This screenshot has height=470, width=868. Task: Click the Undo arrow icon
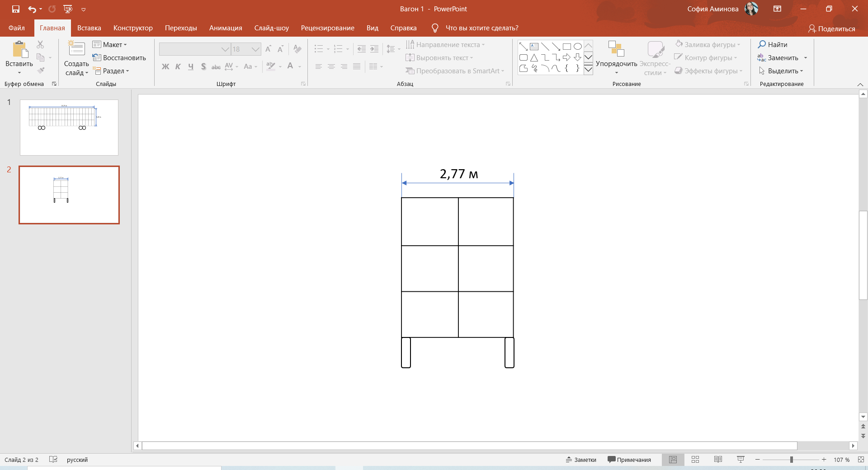(x=32, y=9)
